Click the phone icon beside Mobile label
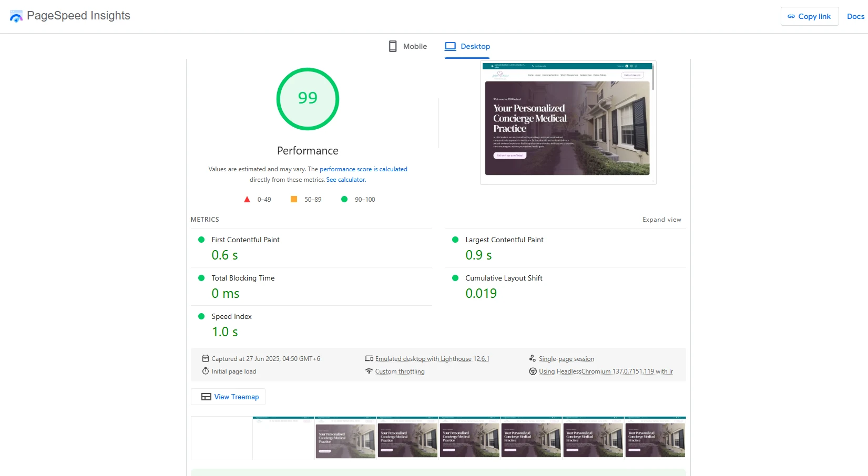The image size is (868, 476). [392, 46]
